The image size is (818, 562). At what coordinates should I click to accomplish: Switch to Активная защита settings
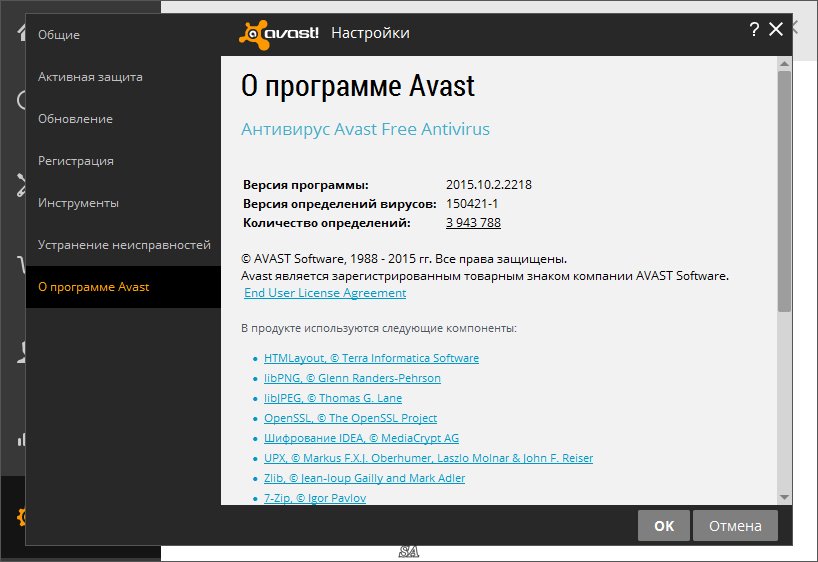click(x=90, y=77)
